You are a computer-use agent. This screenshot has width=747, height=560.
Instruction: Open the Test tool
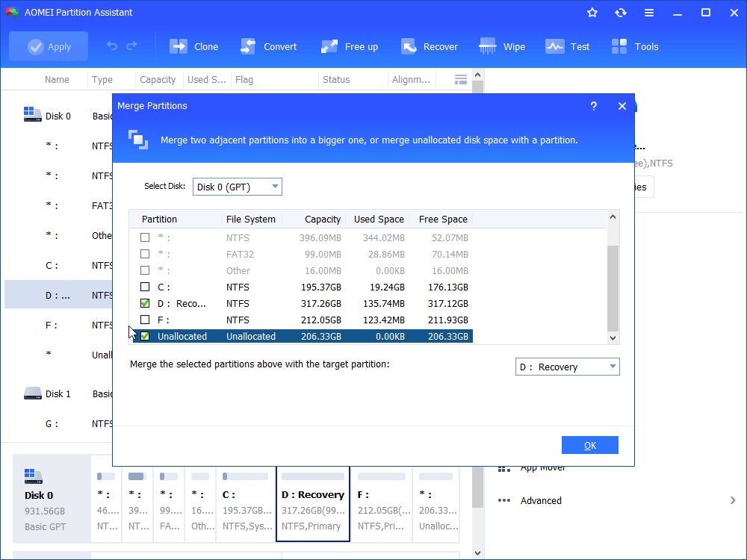(568, 46)
